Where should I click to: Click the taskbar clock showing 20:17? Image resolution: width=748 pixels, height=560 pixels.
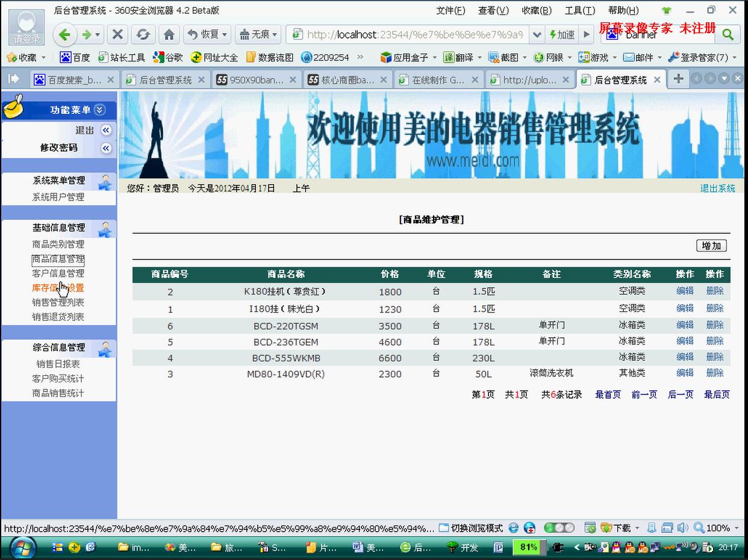pos(728,547)
